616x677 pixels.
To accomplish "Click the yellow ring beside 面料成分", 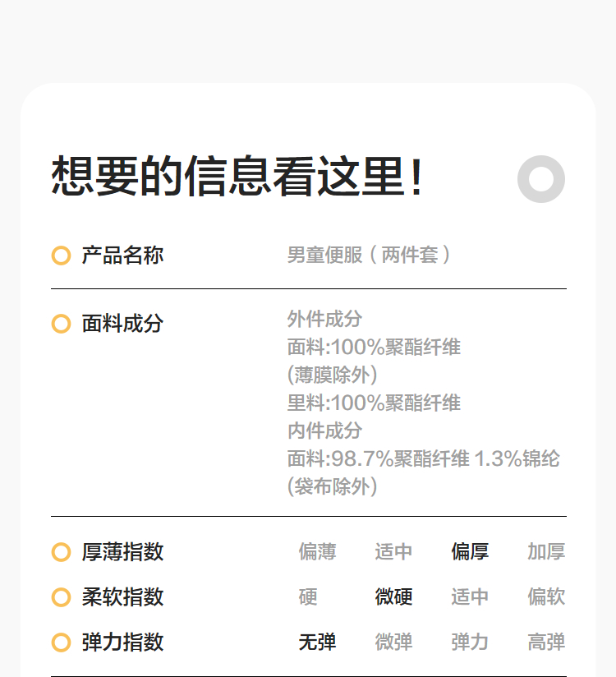I will pyautogui.click(x=61, y=324).
